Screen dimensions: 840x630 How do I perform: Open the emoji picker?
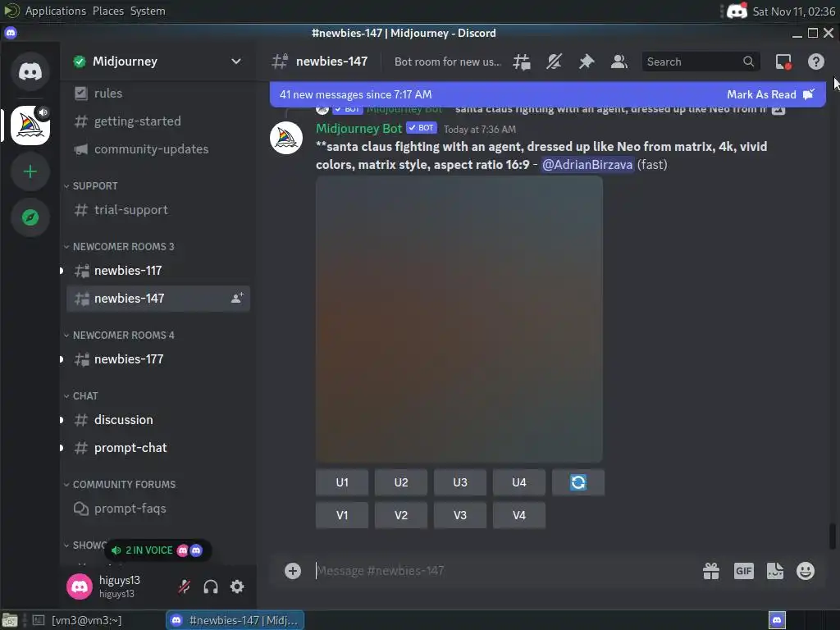click(806, 571)
